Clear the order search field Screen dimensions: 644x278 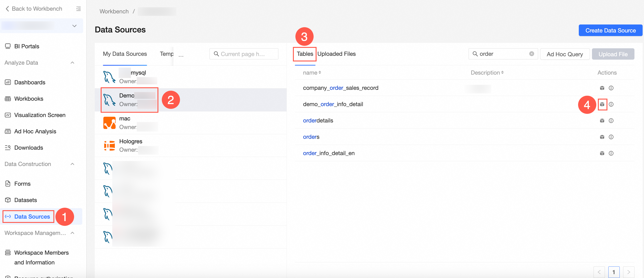[x=532, y=54]
